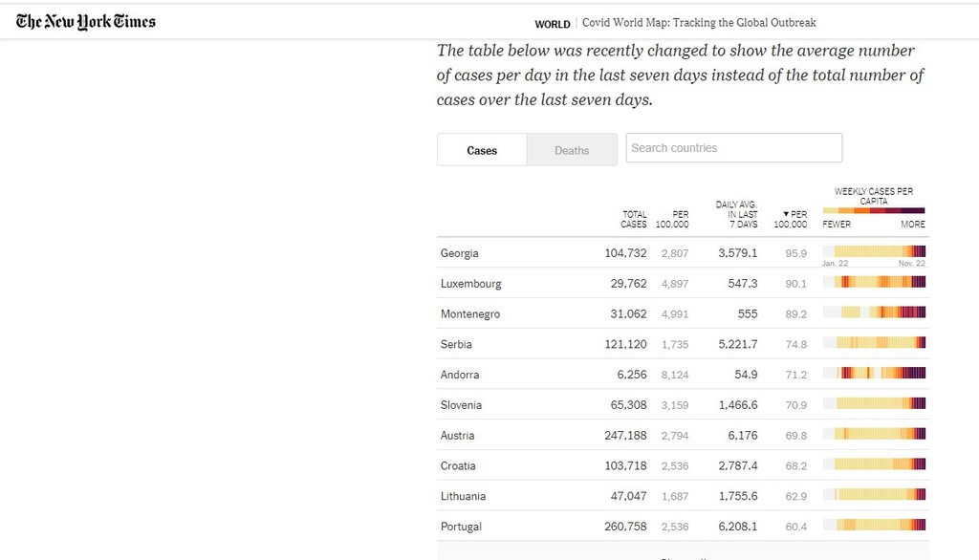Viewport: 979px width, 560px height.
Task: Click the Weekly Cases Per Capita color legend
Action: click(874, 211)
